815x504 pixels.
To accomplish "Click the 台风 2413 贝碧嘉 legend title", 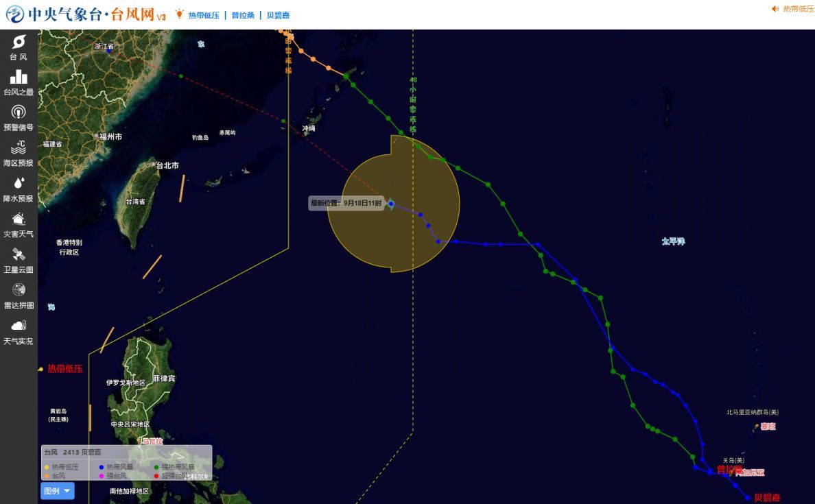I will (x=73, y=452).
